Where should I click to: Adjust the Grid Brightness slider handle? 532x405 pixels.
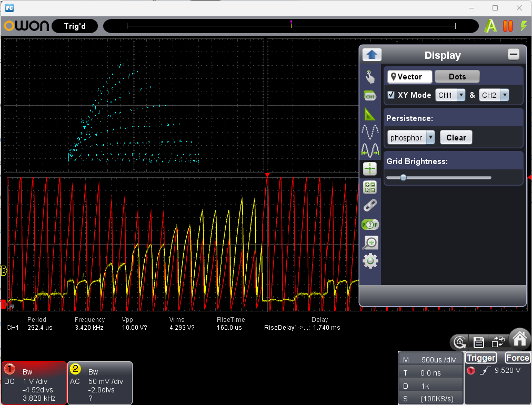pyautogui.click(x=403, y=178)
